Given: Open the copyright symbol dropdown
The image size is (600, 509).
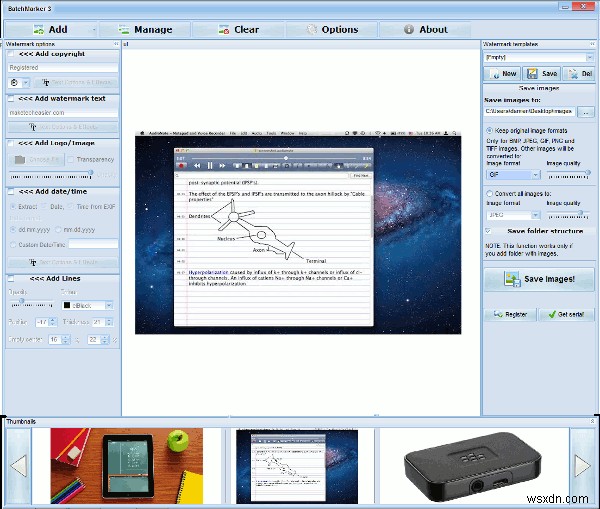Looking at the screenshot, I should (26, 82).
